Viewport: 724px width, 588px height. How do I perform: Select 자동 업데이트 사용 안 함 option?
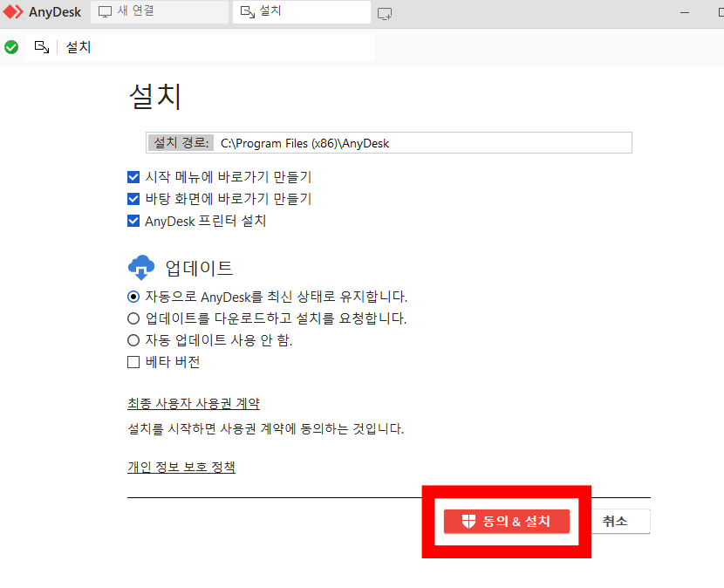pos(133,340)
